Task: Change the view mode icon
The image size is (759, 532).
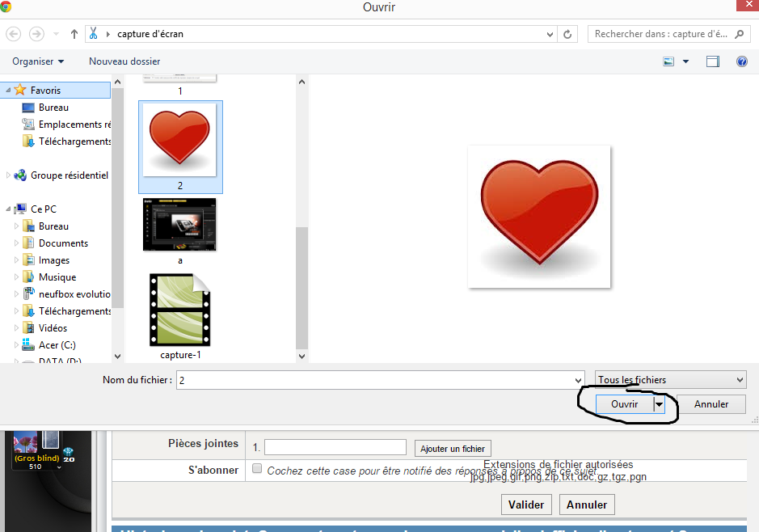Action: (x=668, y=61)
